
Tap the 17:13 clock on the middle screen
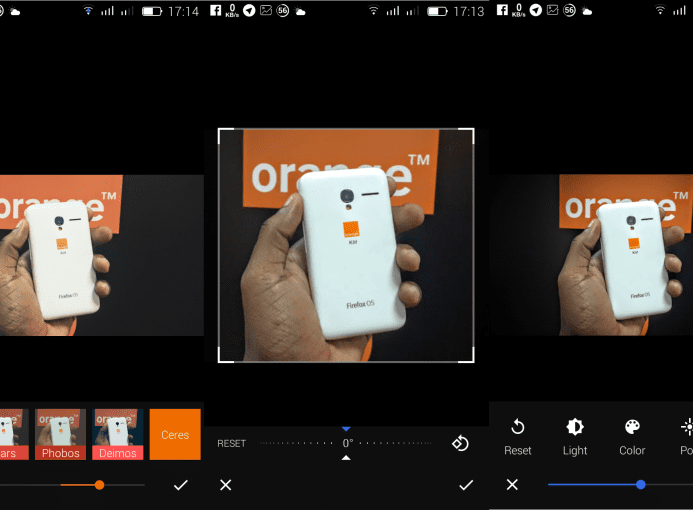[469, 11]
